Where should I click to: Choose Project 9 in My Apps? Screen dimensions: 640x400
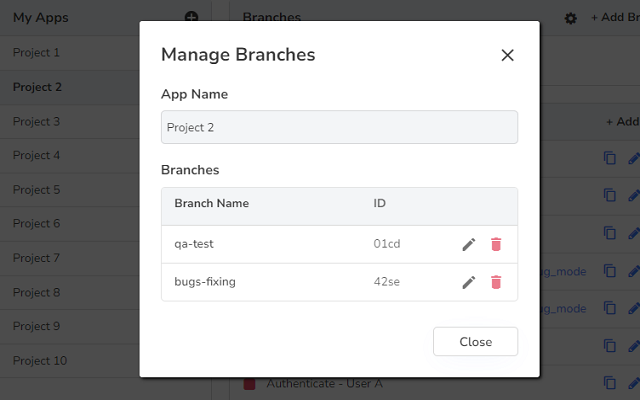tap(37, 326)
